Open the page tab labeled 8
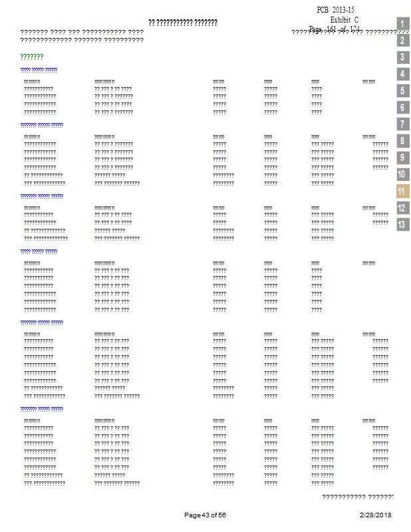The height and width of the screenshot is (532, 411). pos(402,141)
